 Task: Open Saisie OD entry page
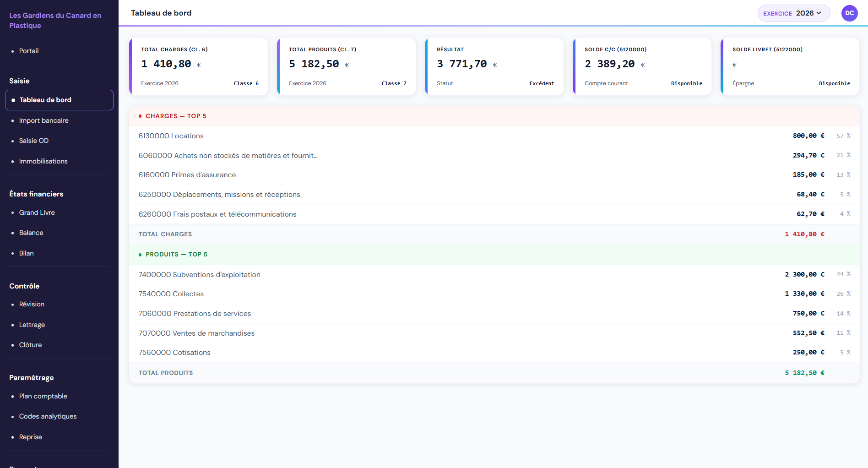34,141
